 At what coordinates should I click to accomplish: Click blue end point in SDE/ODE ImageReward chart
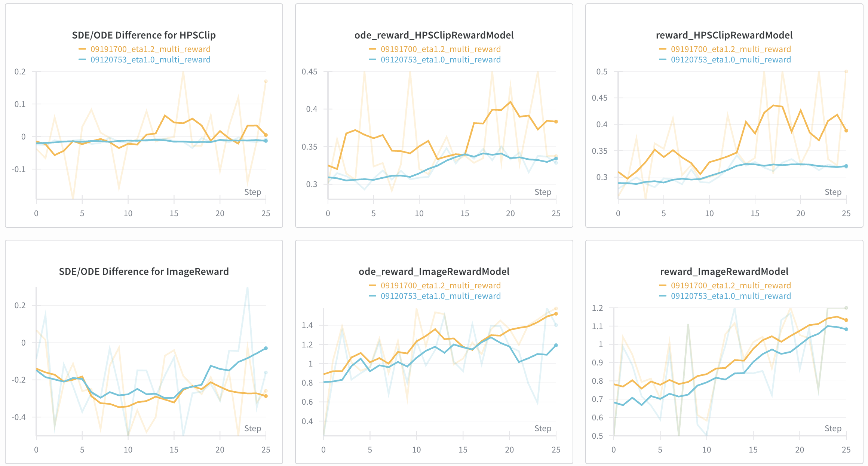[x=266, y=348]
